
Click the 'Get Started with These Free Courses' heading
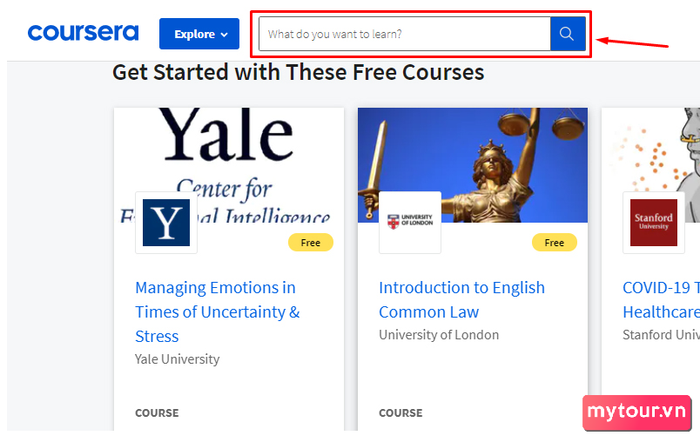point(298,72)
